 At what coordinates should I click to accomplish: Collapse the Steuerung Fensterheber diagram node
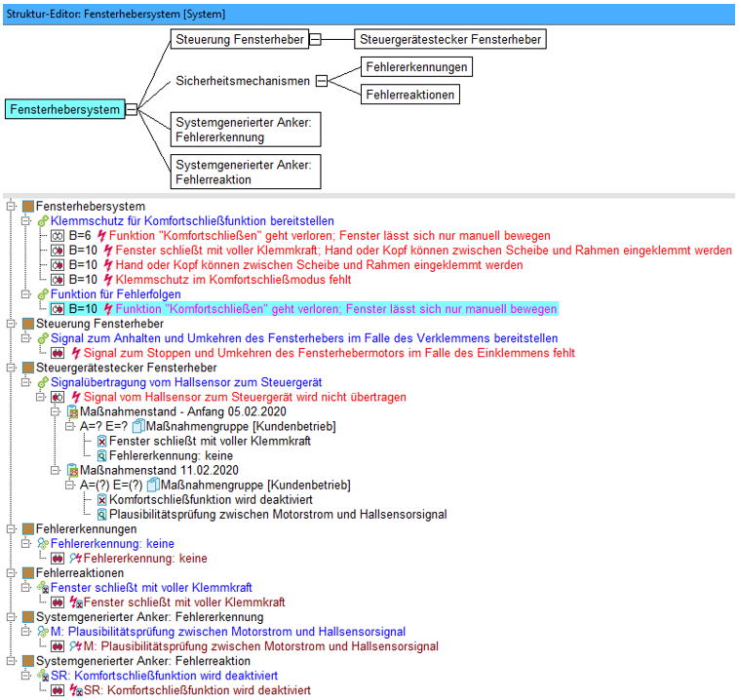[x=315, y=39]
